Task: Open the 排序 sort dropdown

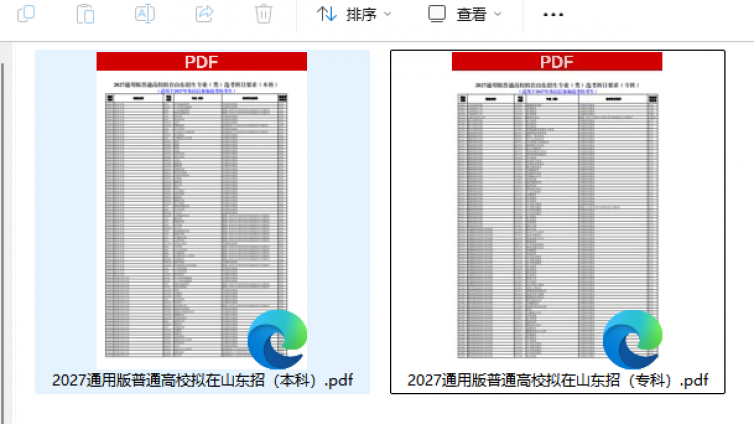Action: point(354,14)
